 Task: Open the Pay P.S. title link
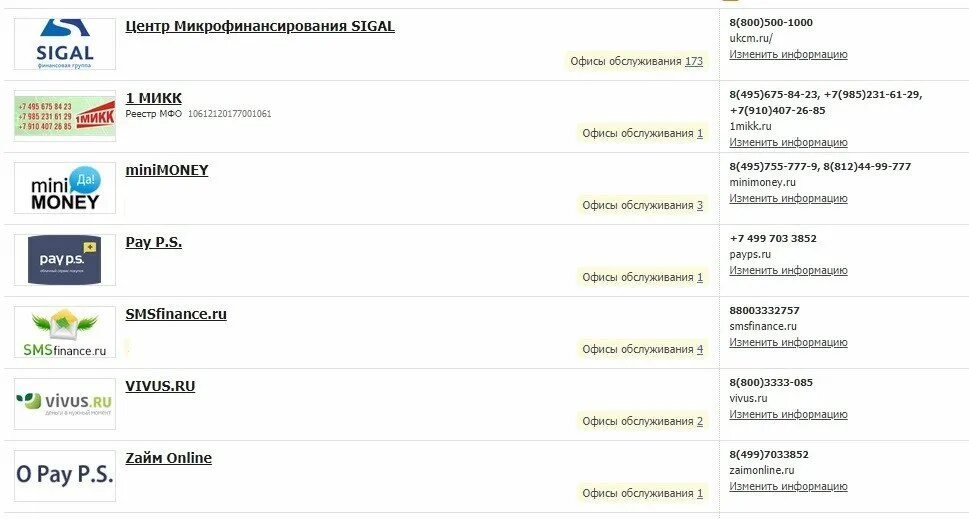point(154,242)
